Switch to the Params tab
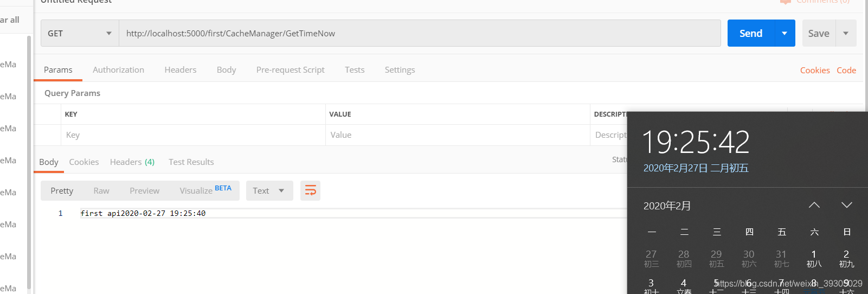Screen dimensions: 868x294 (58, 69)
